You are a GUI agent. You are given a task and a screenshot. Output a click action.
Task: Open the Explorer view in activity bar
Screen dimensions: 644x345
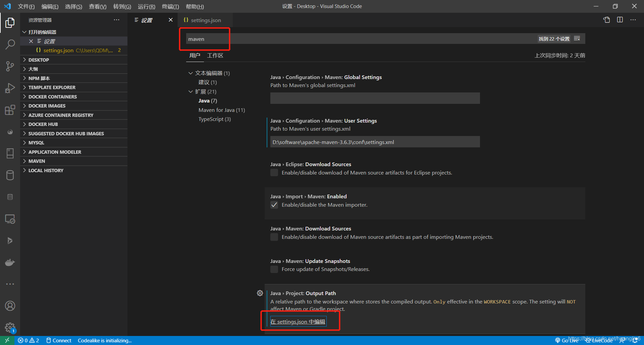pos(10,23)
